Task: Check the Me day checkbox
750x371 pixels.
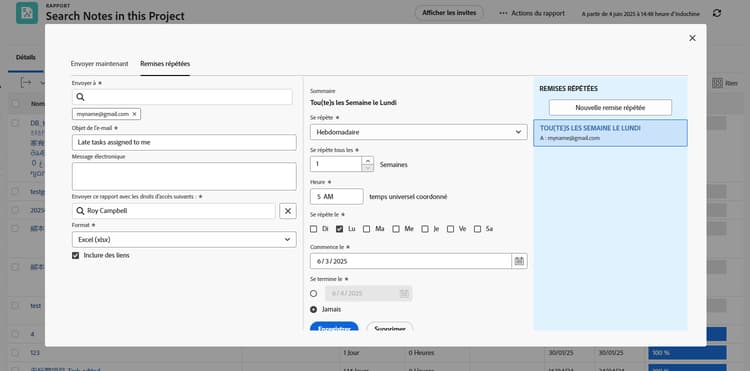Action: point(396,229)
